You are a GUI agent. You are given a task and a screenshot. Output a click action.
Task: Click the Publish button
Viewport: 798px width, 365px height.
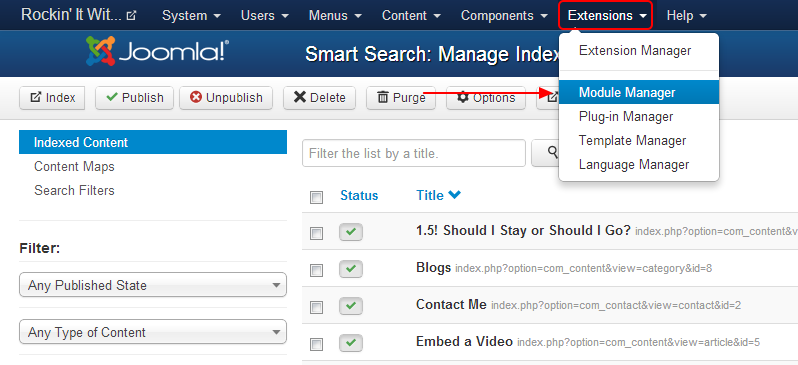[134, 98]
